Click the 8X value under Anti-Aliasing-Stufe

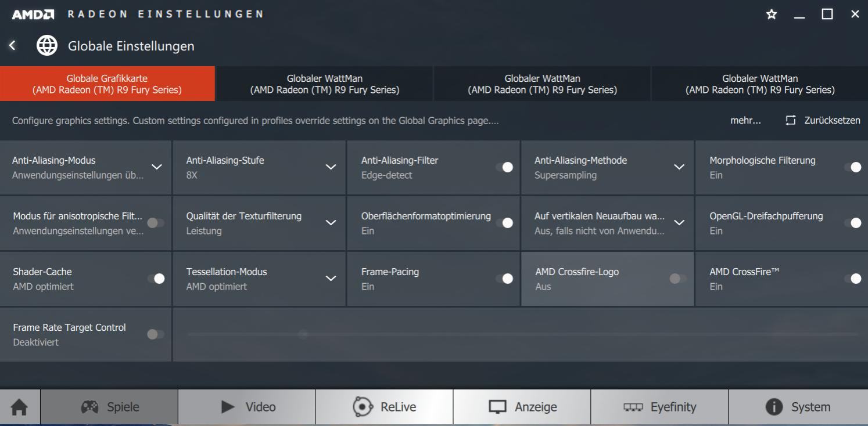tap(192, 175)
